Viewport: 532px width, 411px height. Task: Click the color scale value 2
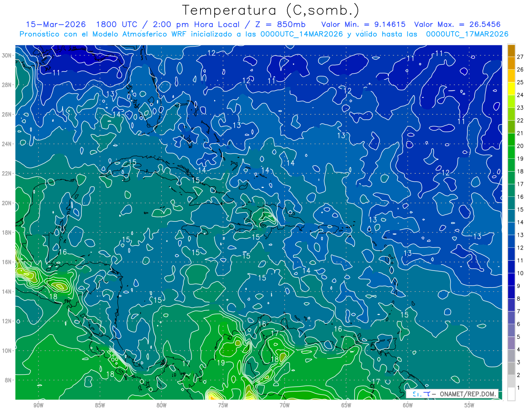tap(519, 376)
